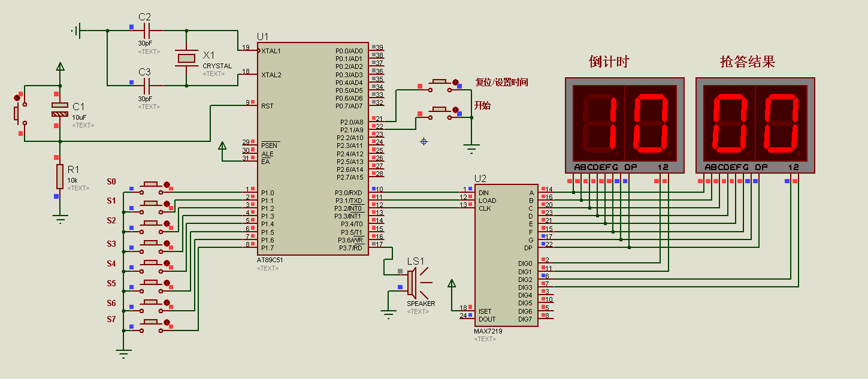Click the DIG0 pin label

[525, 263]
